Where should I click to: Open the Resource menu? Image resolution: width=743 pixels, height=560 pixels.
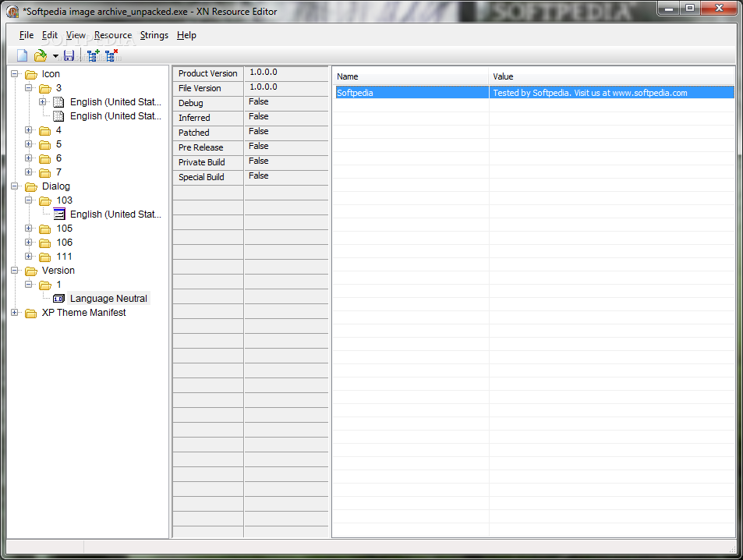point(113,35)
